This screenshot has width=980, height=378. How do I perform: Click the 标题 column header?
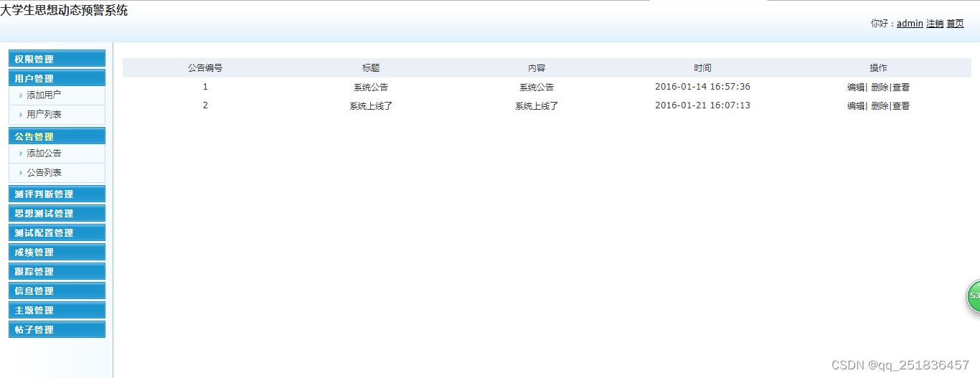371,67
